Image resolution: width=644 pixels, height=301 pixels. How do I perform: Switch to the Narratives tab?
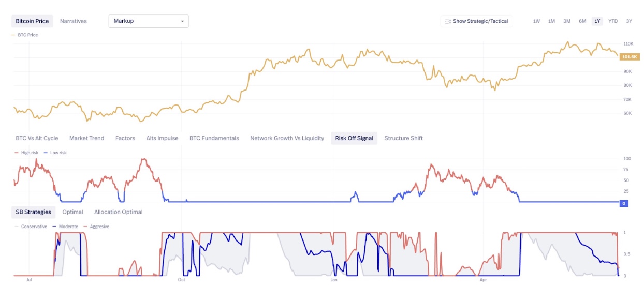73,21
